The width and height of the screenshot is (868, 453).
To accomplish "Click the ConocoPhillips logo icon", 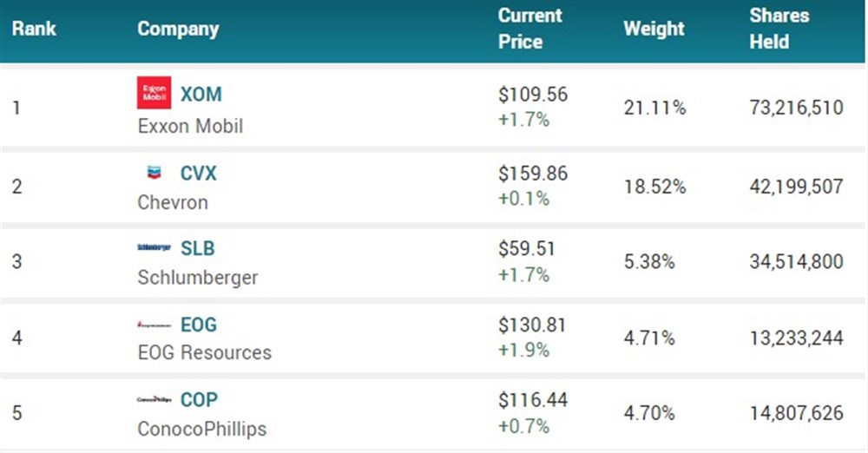I will 155,400.
